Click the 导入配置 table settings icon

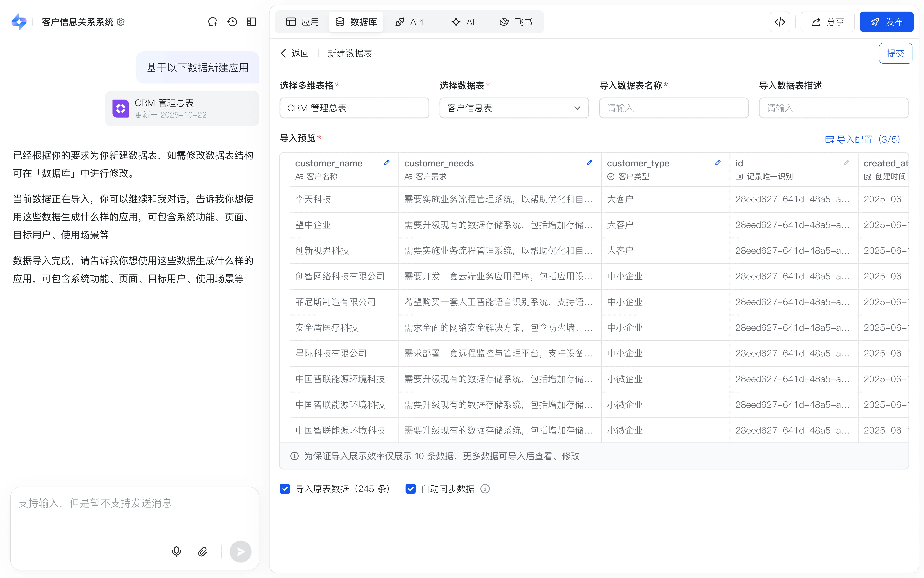coord(829,139)
